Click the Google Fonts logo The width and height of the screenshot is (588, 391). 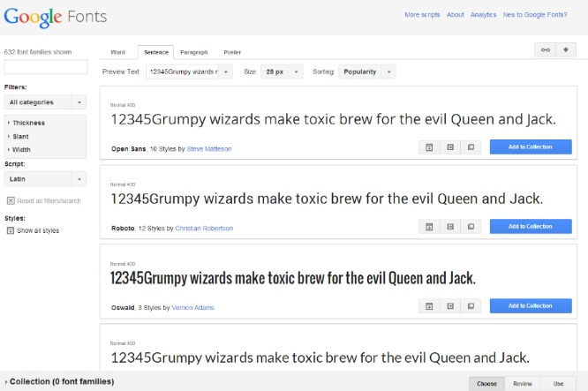(x=56, y=17)
